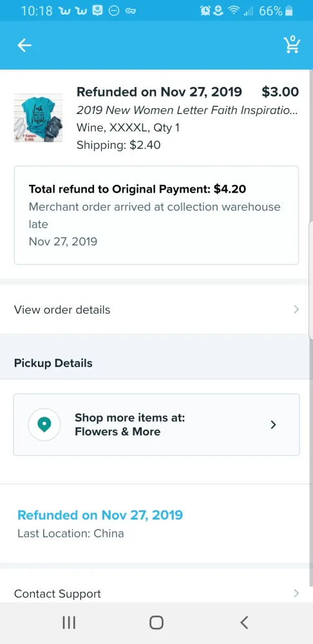This screenshot has width=313, height=644.
Task: Open the shopping cart icon
Action: pyautogui.click(x=292, y=45)
